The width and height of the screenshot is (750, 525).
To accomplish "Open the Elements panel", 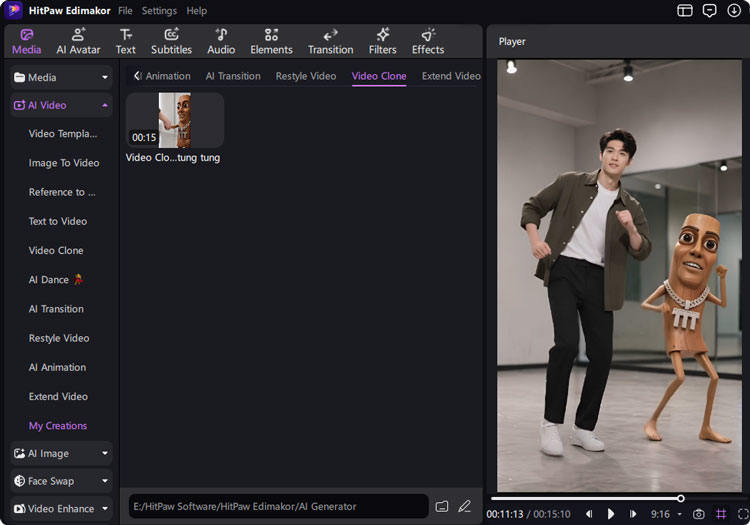I will click(x=271, y=42).
